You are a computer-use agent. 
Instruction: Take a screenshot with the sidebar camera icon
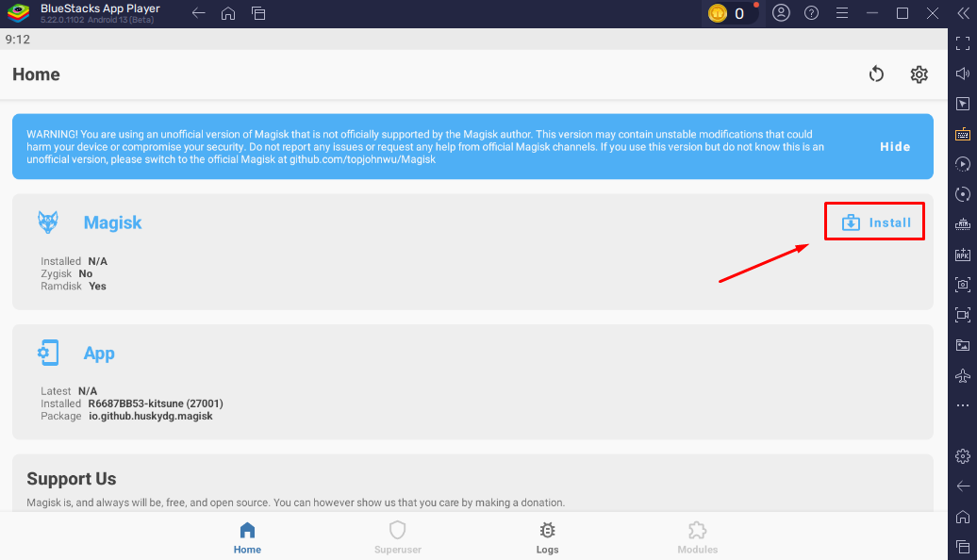point(963,285)
